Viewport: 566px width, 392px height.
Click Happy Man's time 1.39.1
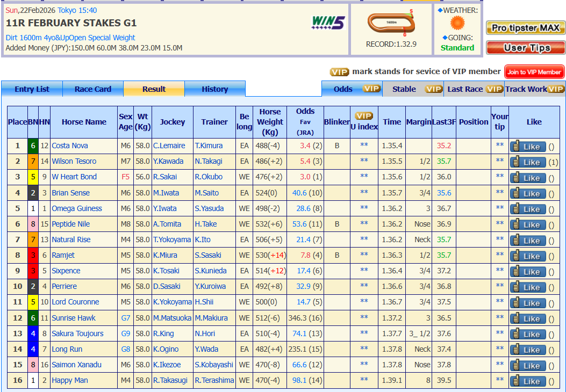pos(392,380)
